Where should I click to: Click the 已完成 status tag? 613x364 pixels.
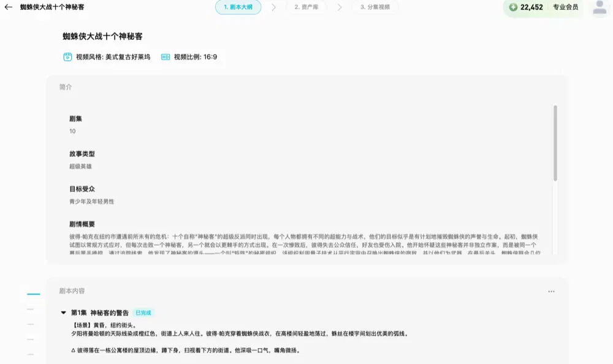(x=143, y=313)
